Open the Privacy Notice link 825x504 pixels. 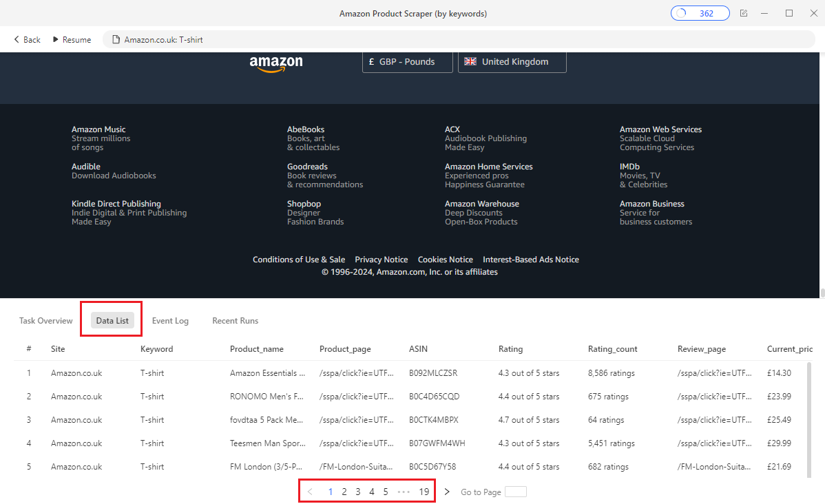click(382, 260)
